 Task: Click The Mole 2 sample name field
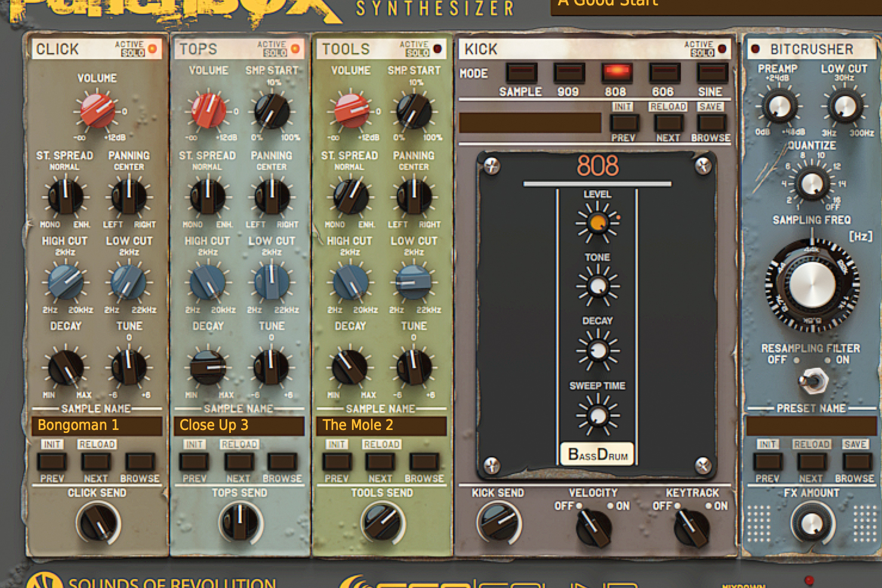(381, 426)
